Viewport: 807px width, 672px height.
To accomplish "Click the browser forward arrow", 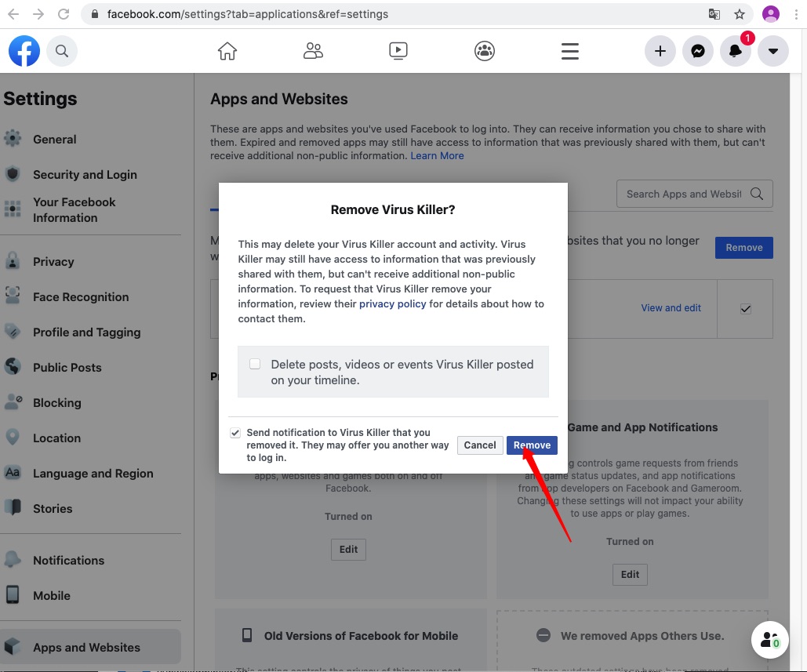I will 38,14.
